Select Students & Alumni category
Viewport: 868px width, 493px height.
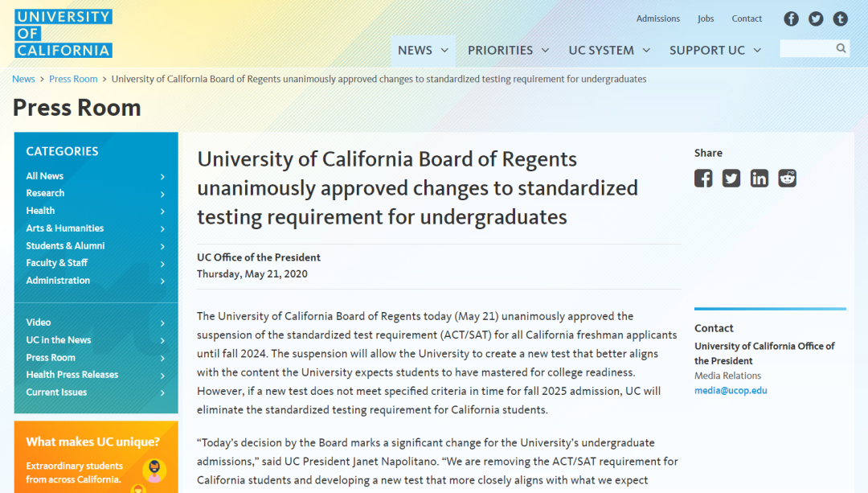click(x=65, y=246)
